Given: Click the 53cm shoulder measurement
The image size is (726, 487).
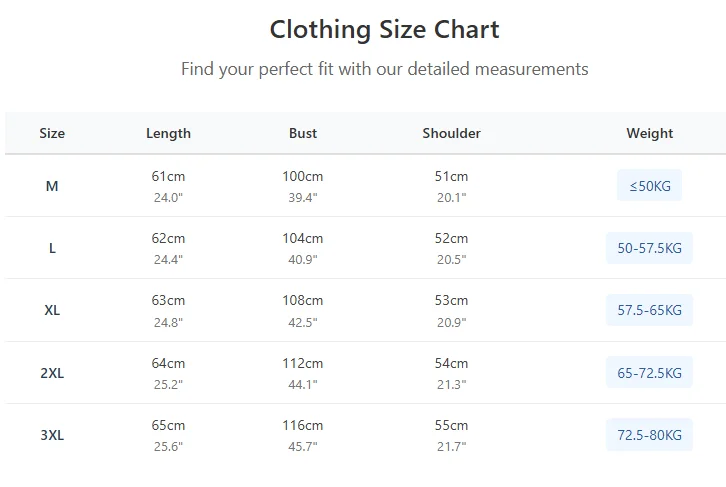Looking at the screenshot, I should click(x=451, y=301).
